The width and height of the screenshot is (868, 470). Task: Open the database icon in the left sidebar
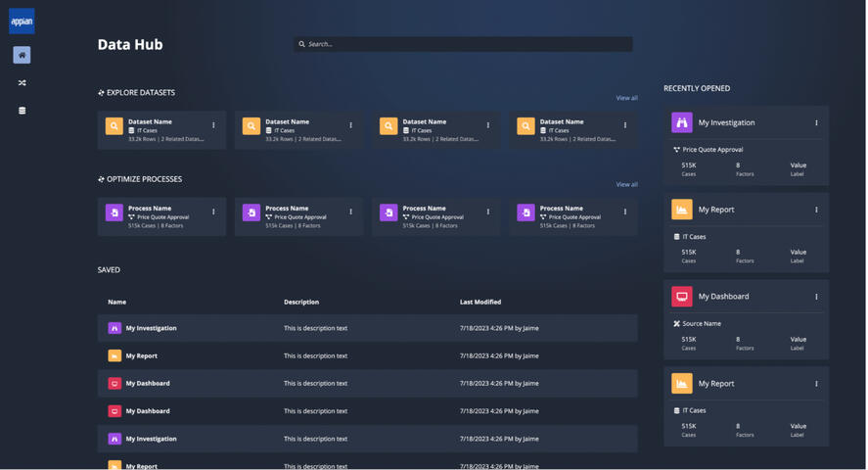(x=22, y=111)
